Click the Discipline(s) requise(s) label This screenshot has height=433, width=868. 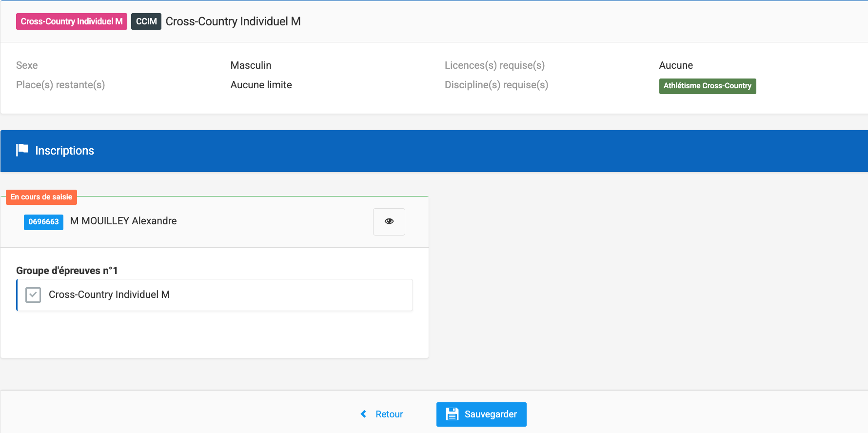[496, 85]
